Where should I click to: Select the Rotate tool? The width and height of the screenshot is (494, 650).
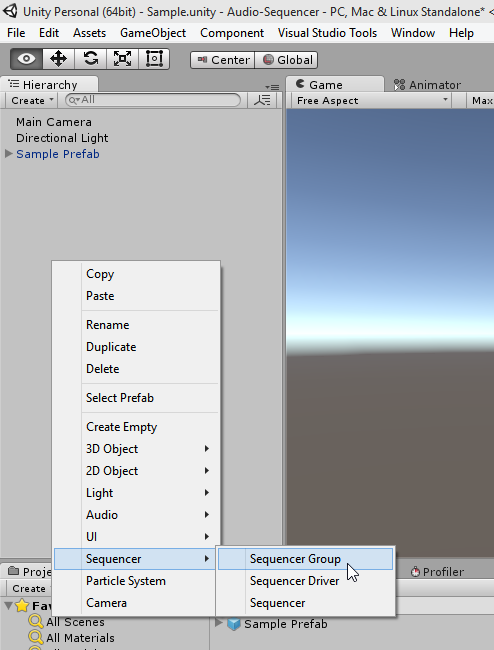(90, 59)
